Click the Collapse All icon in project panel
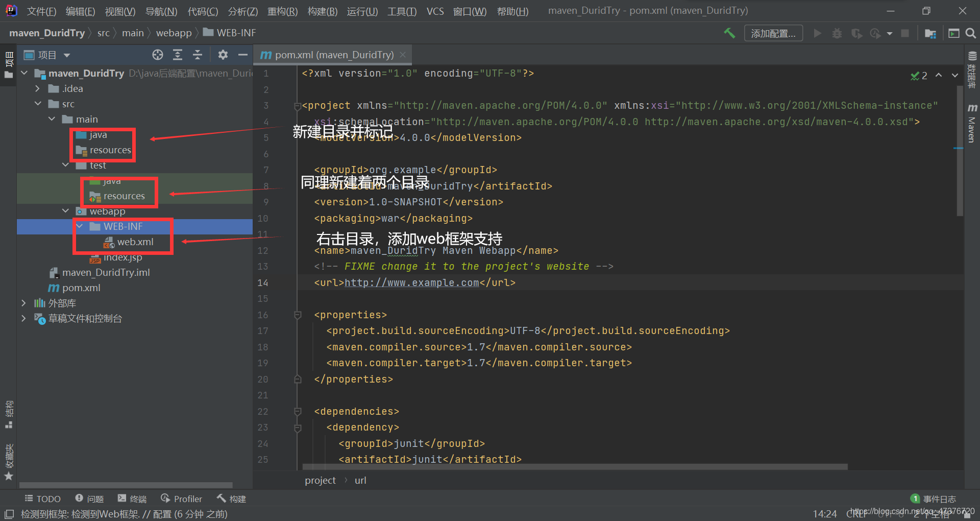 (x=198, y=55)
